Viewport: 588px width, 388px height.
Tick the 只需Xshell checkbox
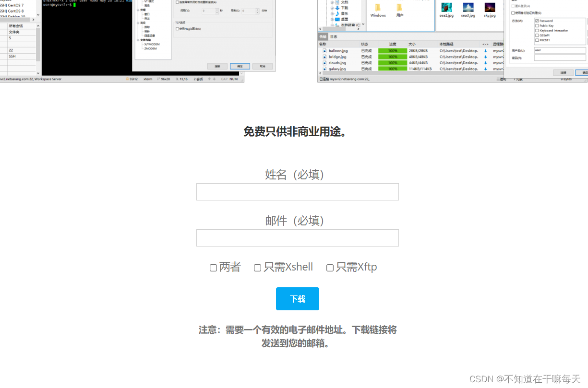coord(257,268)
